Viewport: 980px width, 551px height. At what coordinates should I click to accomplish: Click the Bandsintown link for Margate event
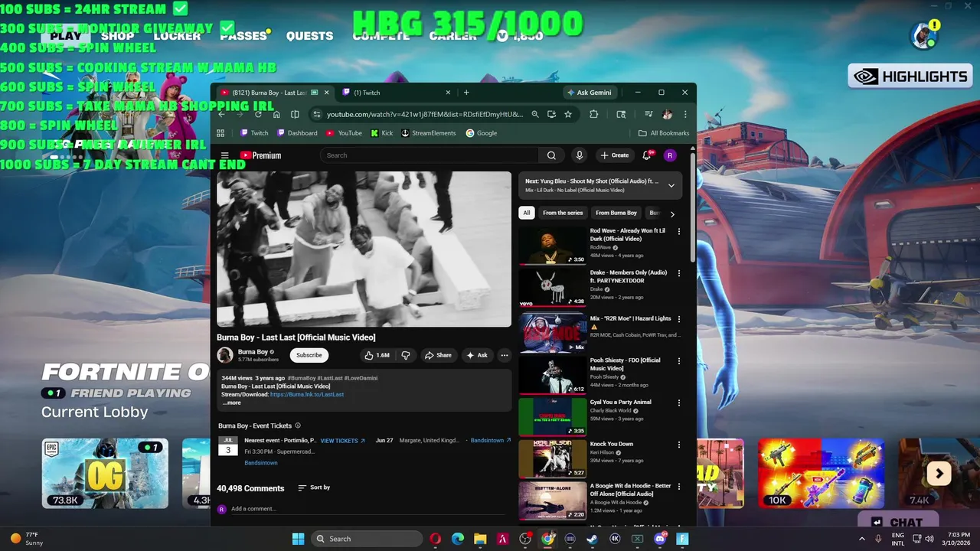[x=491, y=441]
